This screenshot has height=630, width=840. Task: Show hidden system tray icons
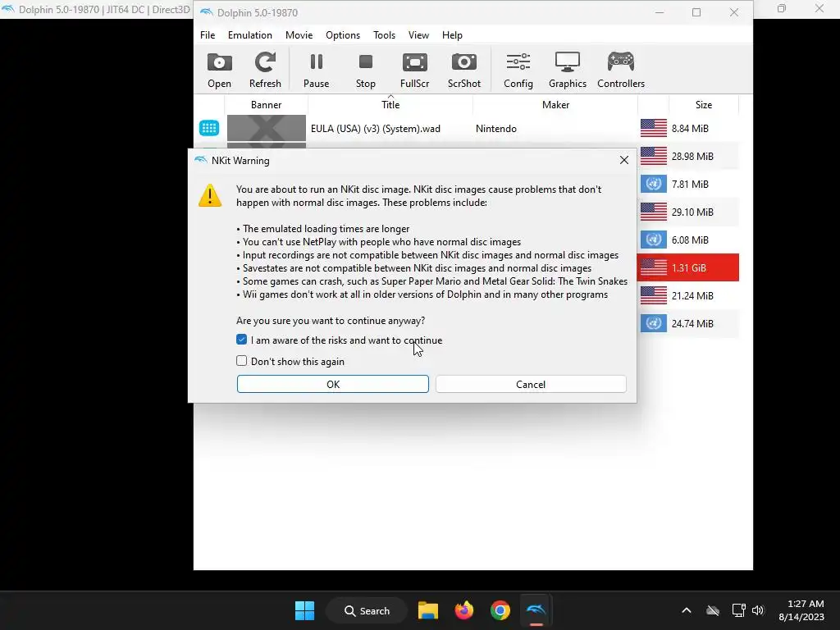pos(687,610)
